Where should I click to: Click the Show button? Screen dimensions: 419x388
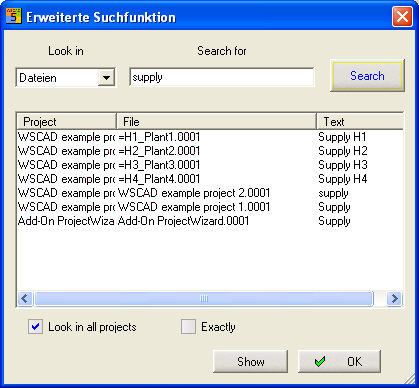[x=251, y=362]
